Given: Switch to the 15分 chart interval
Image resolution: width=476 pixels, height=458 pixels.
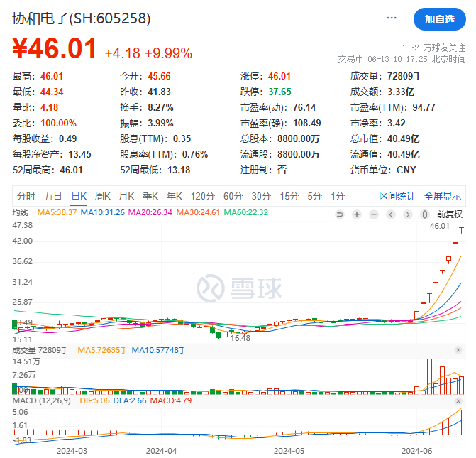Looking at the screenshot, I should click(x=289, y=196).
